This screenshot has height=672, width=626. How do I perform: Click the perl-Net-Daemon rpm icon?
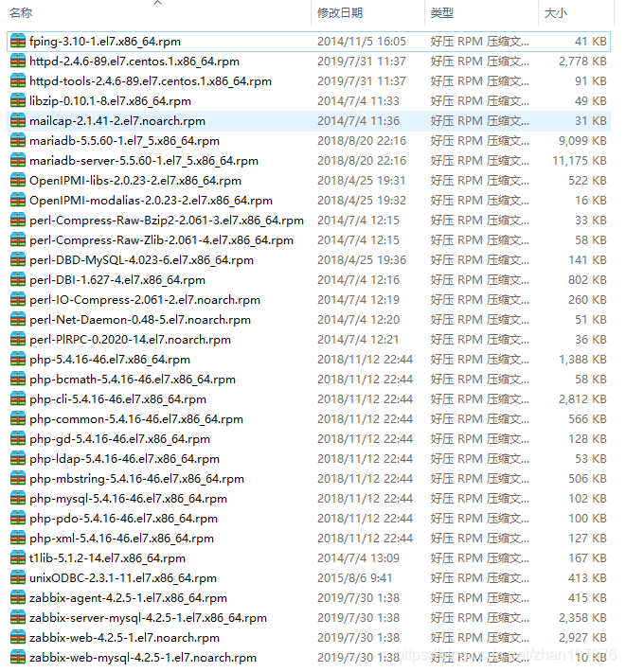pos(18,319)
